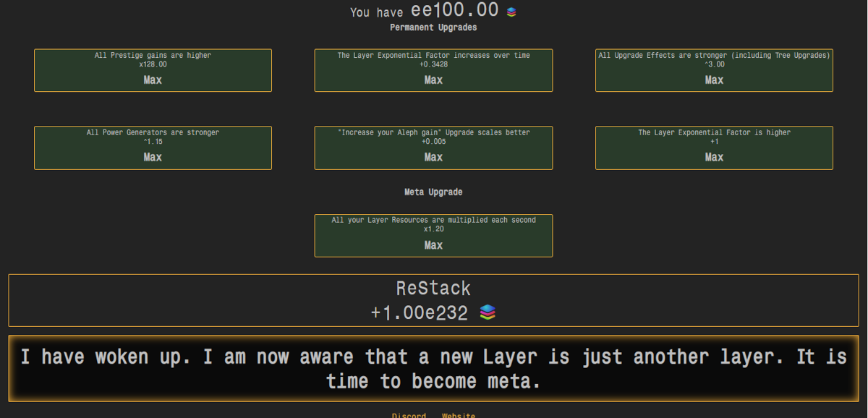This screenshot has height=418, width=868.
Task: Click the ReStack button for +1.00e232
Action: coord(433,299)
